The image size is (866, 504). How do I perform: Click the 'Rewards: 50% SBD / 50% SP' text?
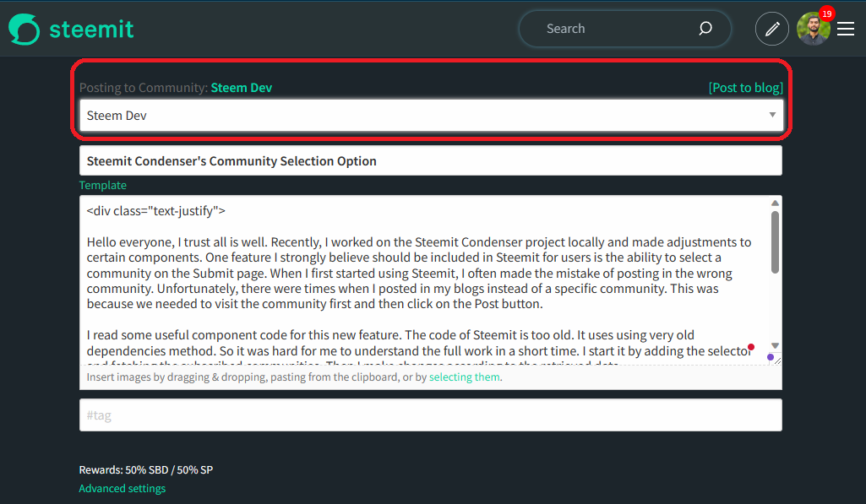(146, 469)
